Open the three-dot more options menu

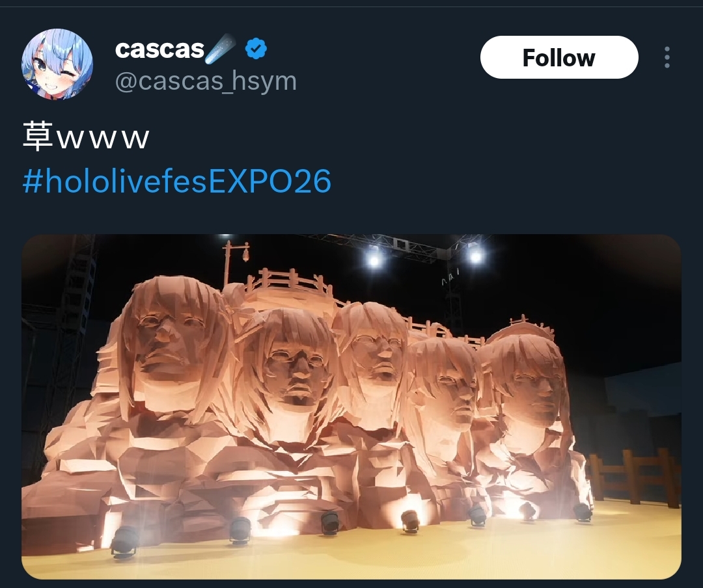(x=667, y=57)
